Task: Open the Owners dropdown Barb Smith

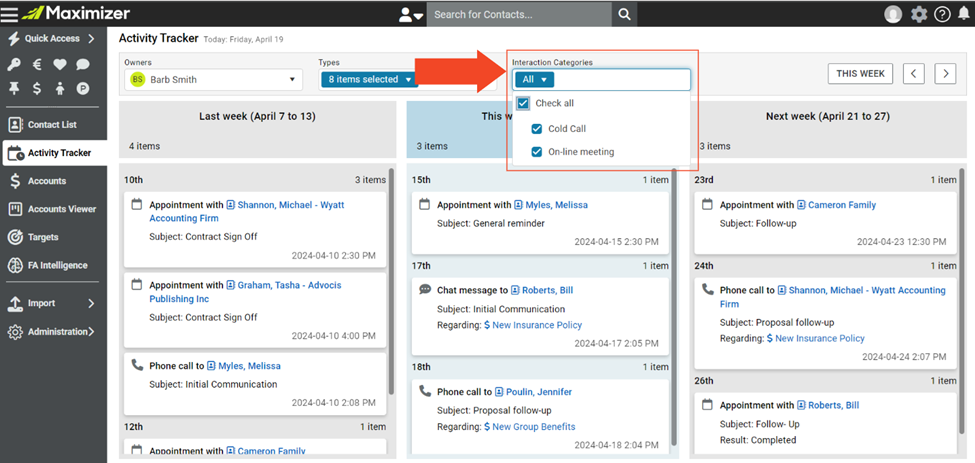Action: pos(213,80)
